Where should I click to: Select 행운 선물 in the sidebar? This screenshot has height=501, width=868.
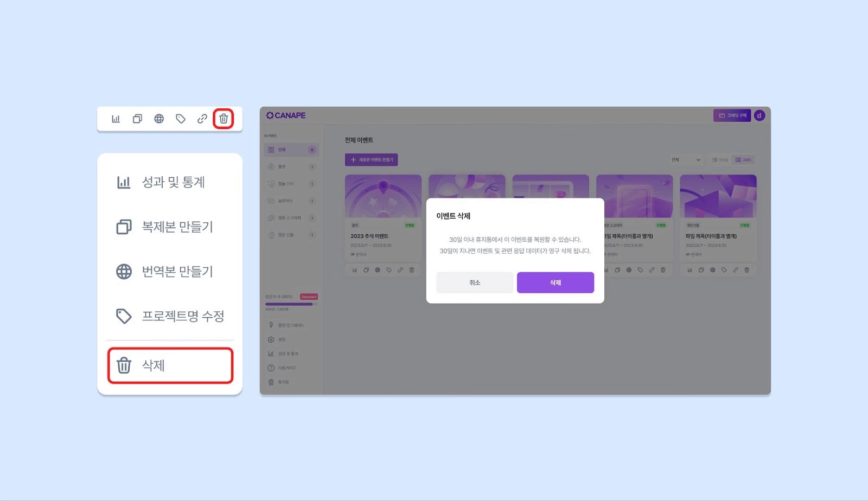291,235
